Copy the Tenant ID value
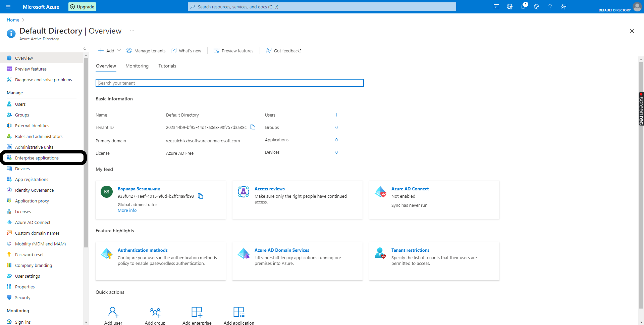Image resolution: width=644 pixels, height=325 pixels. pos(253,127)
